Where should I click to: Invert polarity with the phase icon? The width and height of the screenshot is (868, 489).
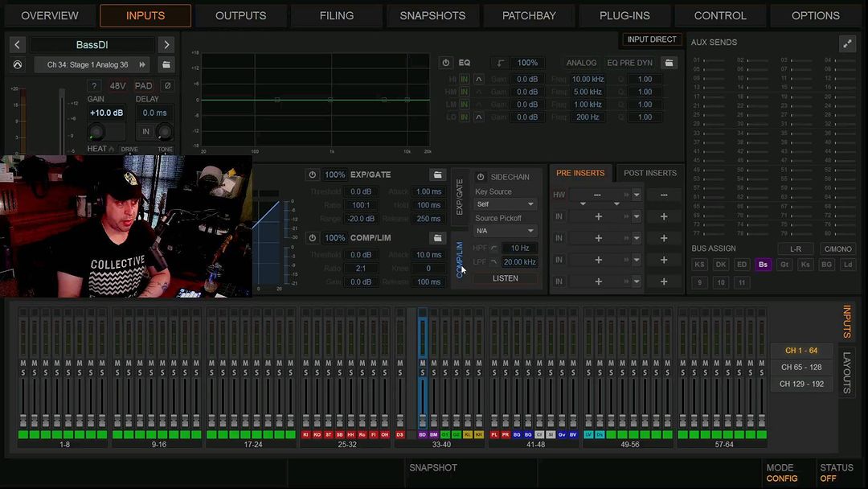coord(167,86)
